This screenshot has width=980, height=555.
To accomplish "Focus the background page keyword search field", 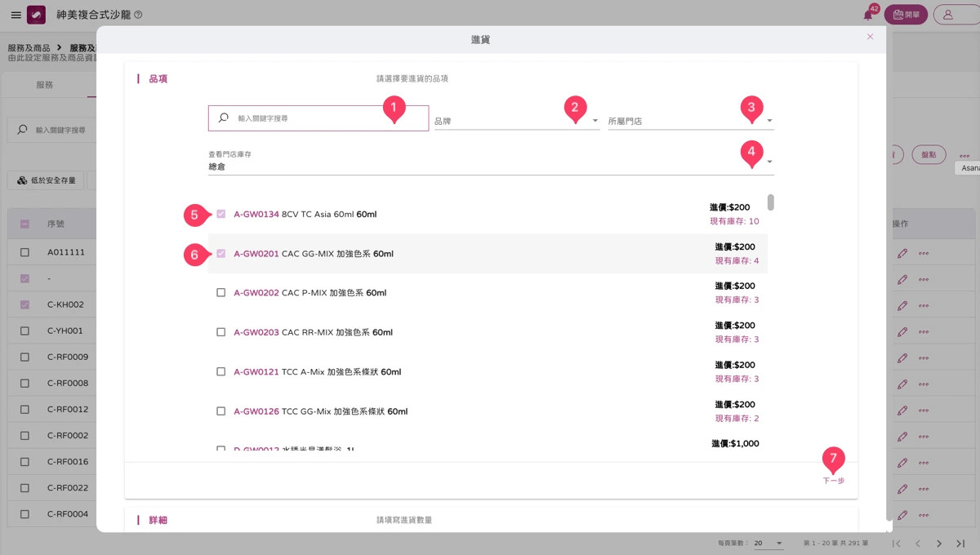I will (x=52, y=130).
